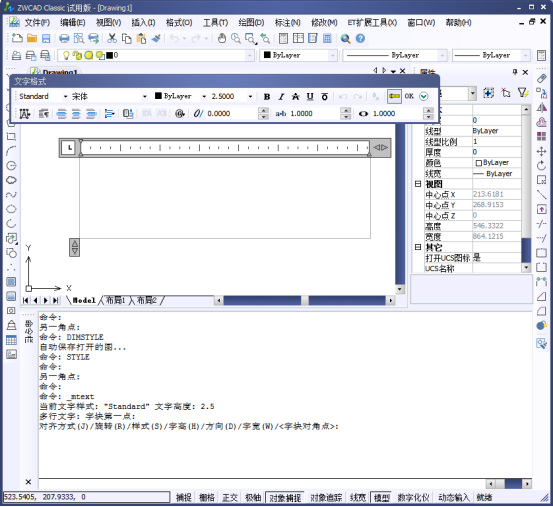Select the Pan hand tool

(x=222, y=38)
